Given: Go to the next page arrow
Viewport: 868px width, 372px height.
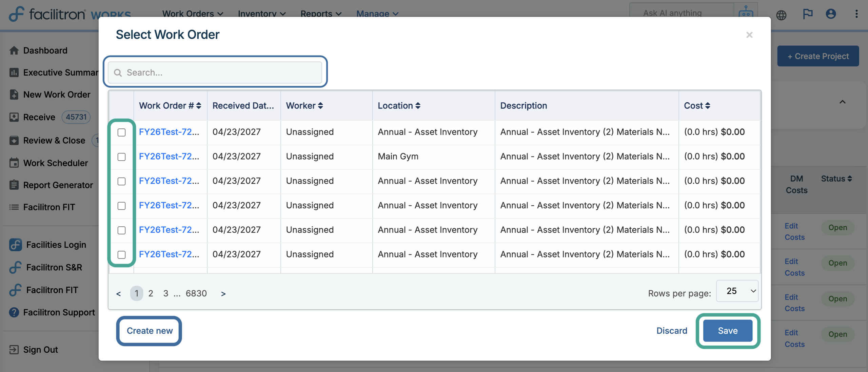Looking at the screenshot, I should tap(223, 294).
